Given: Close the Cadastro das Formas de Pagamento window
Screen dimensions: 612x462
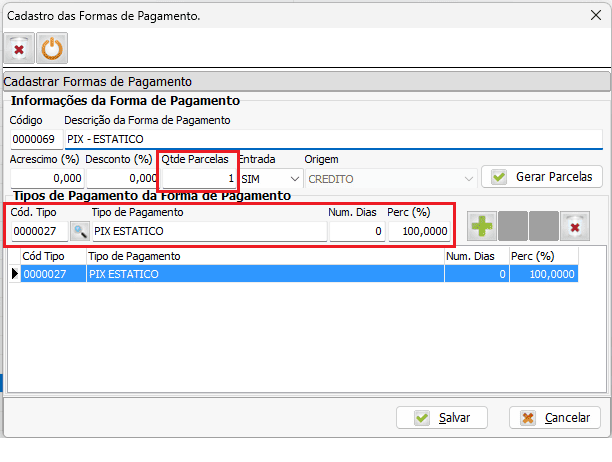Looking at the screenshot, I should point(596,15).
